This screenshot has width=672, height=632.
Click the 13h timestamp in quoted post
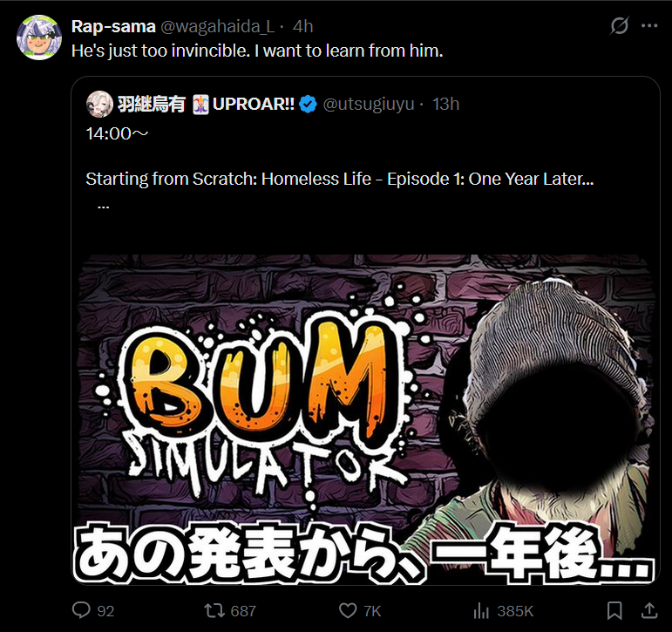445,105
